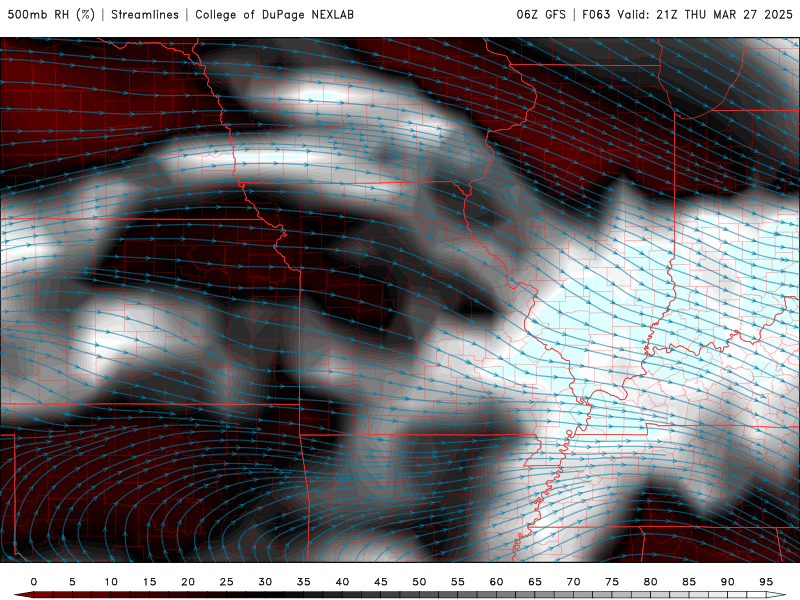This screenshot has height=600, width=800.
Task: Click the "5" colorbar scale label
Action: 72,582
